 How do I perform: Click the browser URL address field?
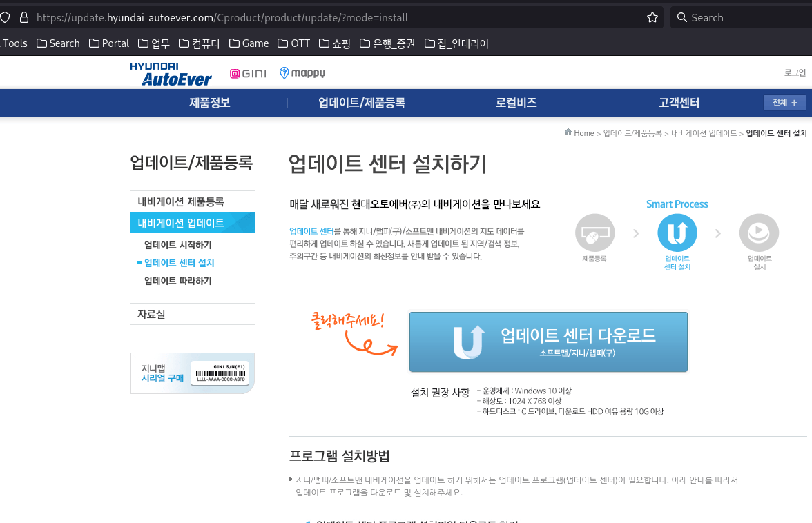click(x=331, y=17)
